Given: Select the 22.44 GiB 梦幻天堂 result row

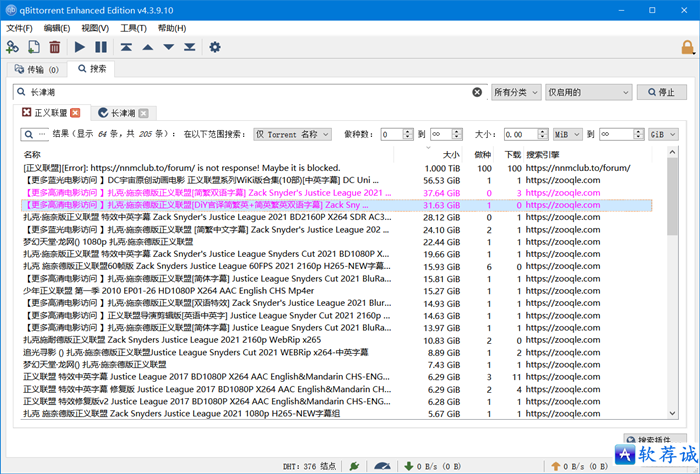Looking at the screenshot, I should 337,242.
